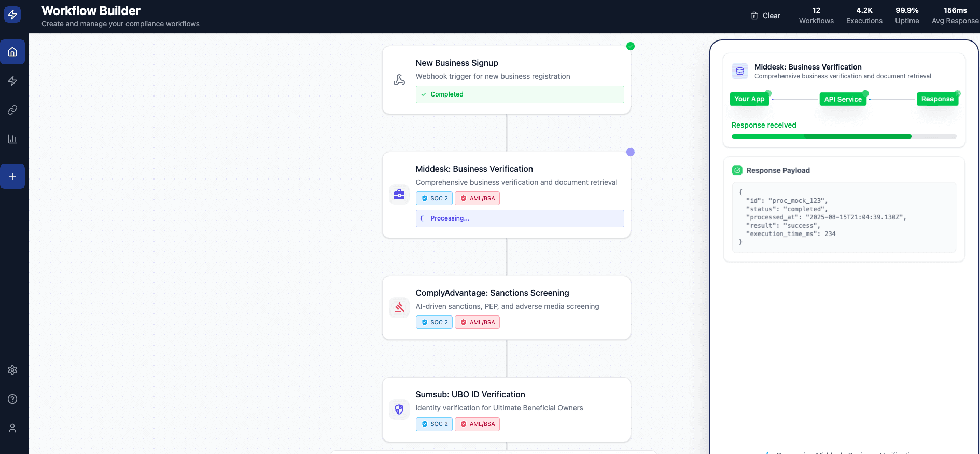
Task: Select the API Service flow step
Action: pos(843,99)
